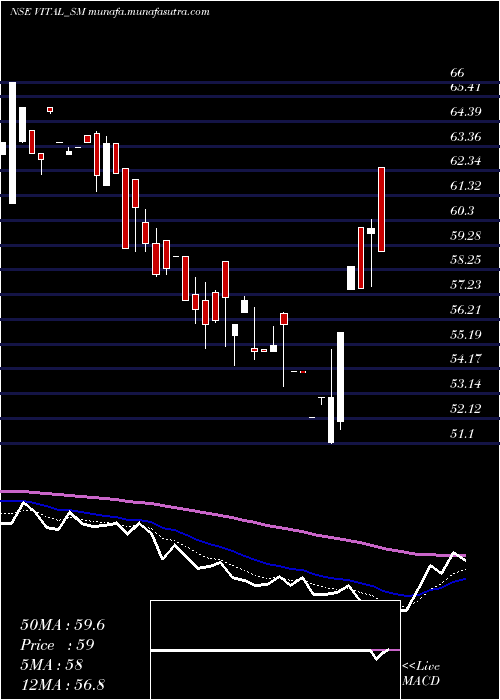Click the 53.14 price level label
500x700 pixels.
[x=466, y=384]
